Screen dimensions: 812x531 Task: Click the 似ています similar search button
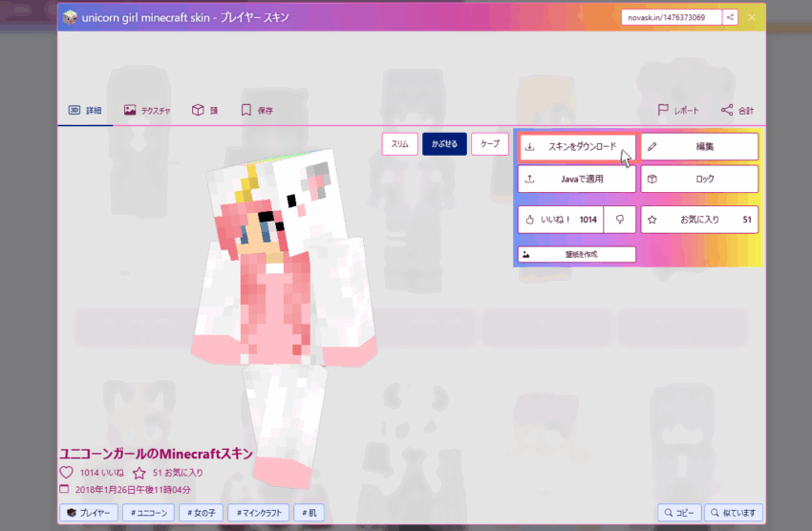(x=735, y=514)
